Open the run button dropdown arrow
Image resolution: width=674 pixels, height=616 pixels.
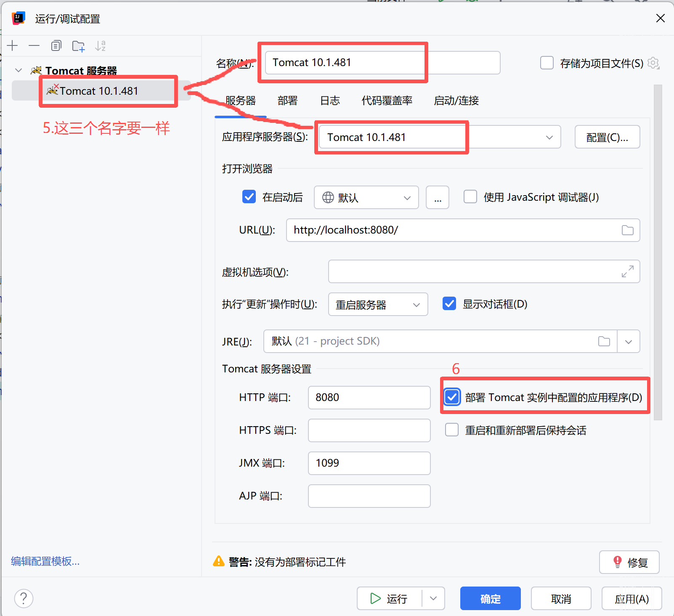(x=433, y=598)
